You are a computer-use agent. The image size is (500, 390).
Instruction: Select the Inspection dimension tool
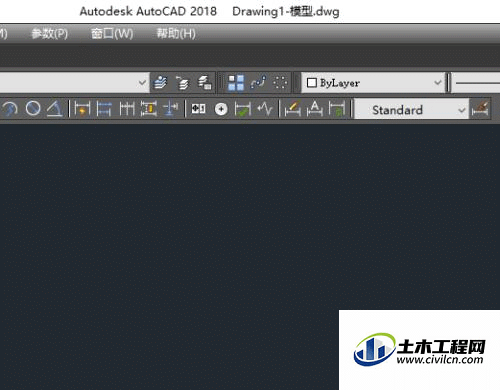pyautogui.click(x=243, y=109)
